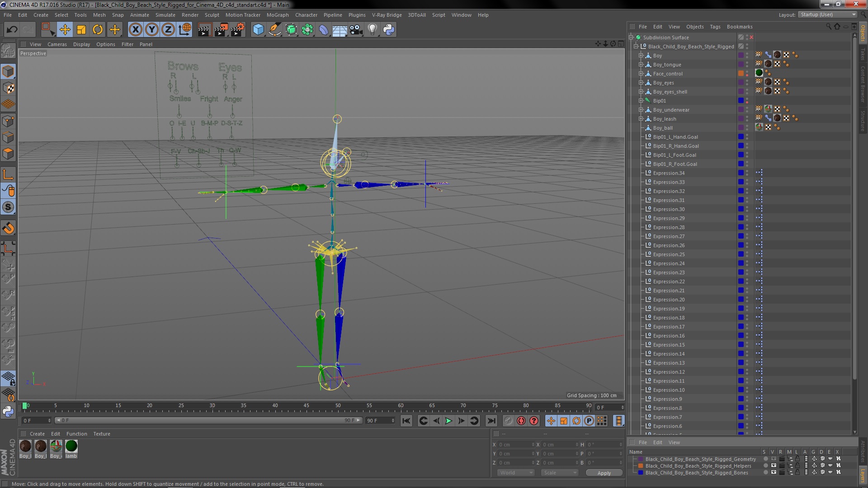Screen dimensions: 868x488
Task: Open the spline pen tool
Action: [274, 30]
